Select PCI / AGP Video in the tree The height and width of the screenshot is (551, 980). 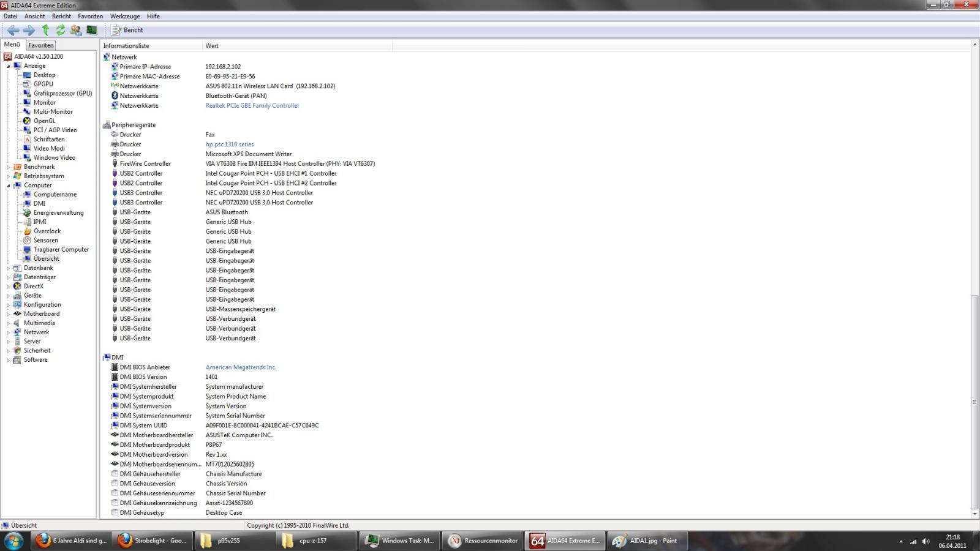(55, 130)
